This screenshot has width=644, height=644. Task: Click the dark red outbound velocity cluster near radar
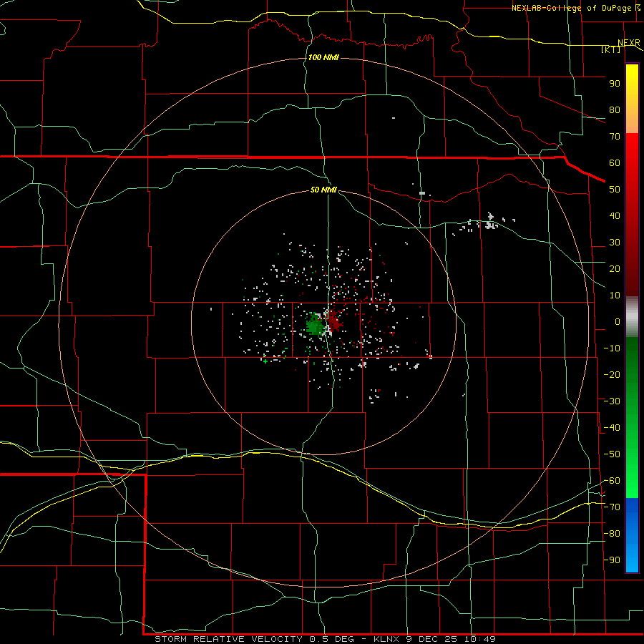point(334,321)
